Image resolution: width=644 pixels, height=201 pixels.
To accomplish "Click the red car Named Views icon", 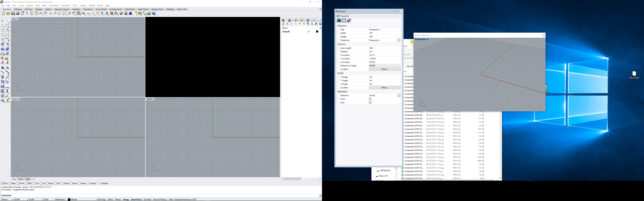I will coord(83,13).
